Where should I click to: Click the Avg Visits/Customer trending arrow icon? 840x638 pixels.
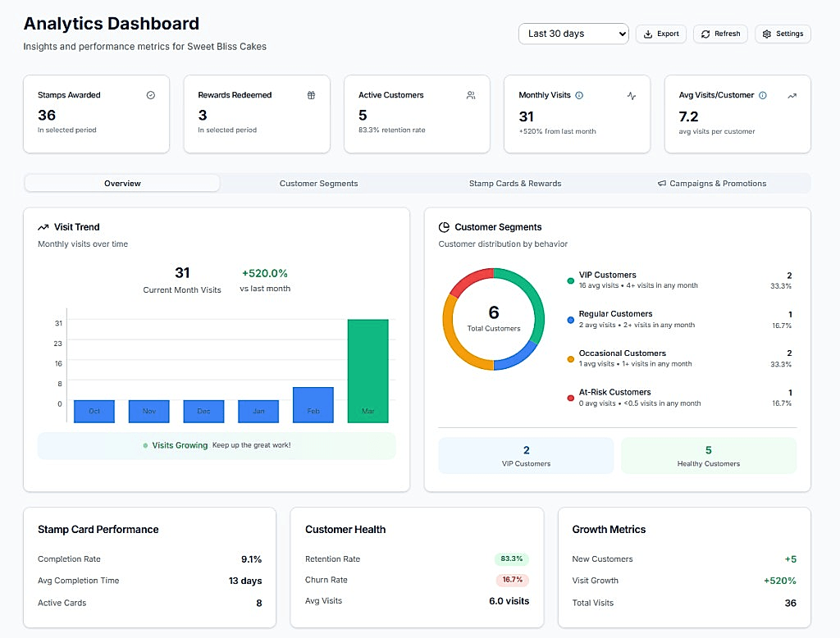point(792,96)
